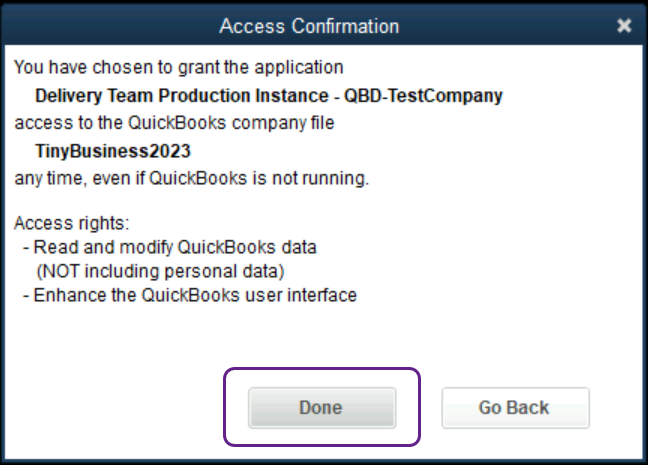This screenshot has width=648, height=465.
Task: Click "any time, even if QuickBooks" line
Action: pyautogui.click(x=191, y=179)
